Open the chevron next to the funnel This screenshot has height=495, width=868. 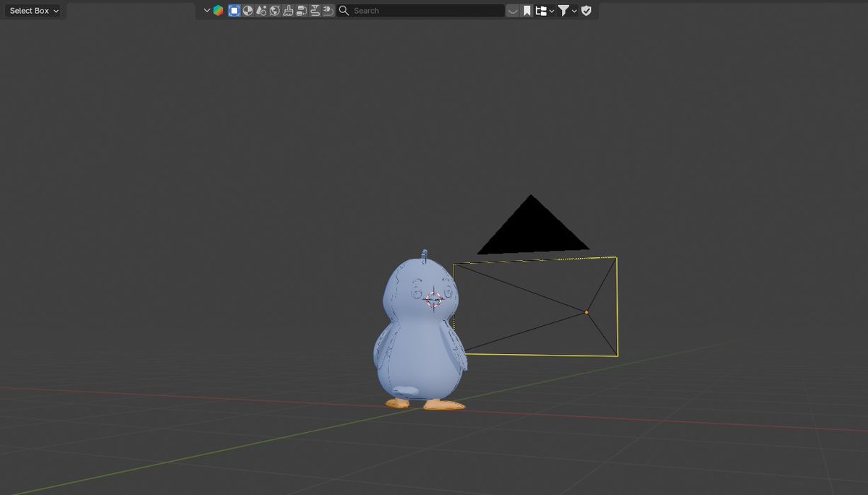pos(574,11)
